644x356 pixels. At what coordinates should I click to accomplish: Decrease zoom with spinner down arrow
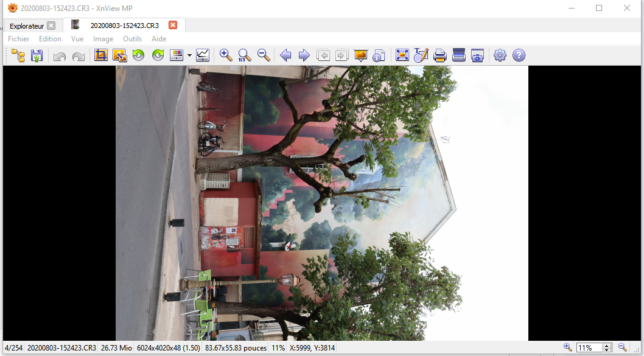pyautogui.click(x=607, y=350)
